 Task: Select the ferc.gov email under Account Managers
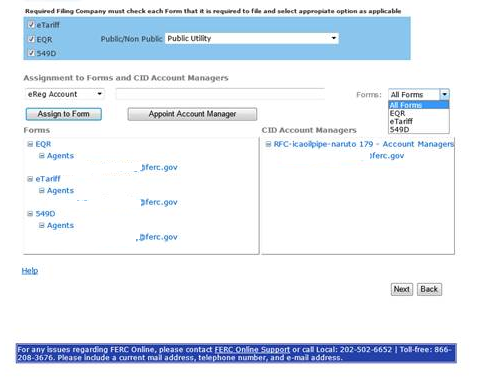(x=387, y=156)
